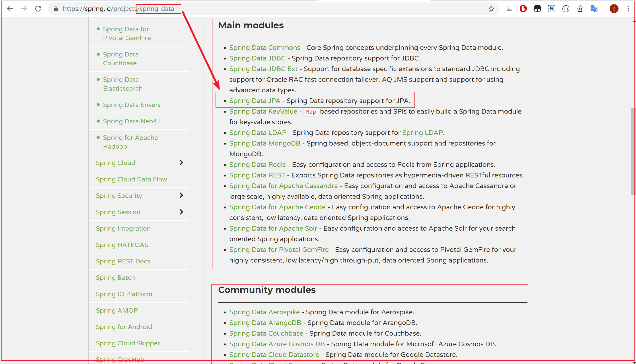
Task: Open Spring AMQP in sidebar
Action: point(117,311)
